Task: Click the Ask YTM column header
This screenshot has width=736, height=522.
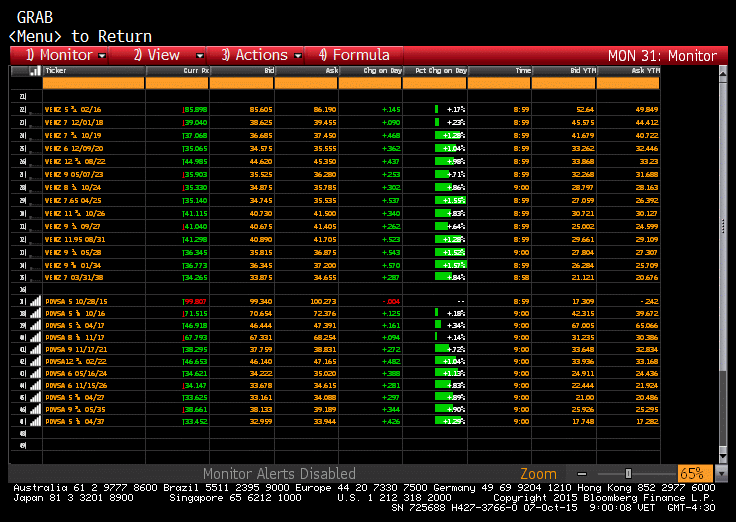Action: point(629,71)
